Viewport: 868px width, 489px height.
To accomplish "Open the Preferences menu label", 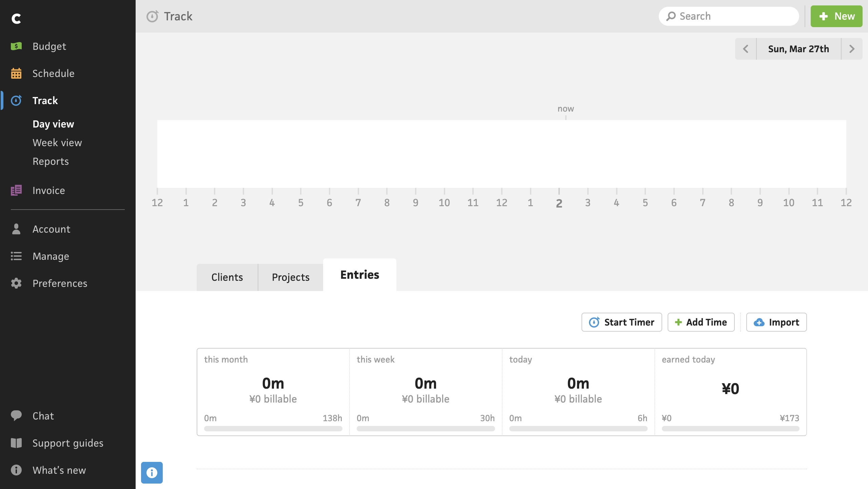I will [60, 283].
